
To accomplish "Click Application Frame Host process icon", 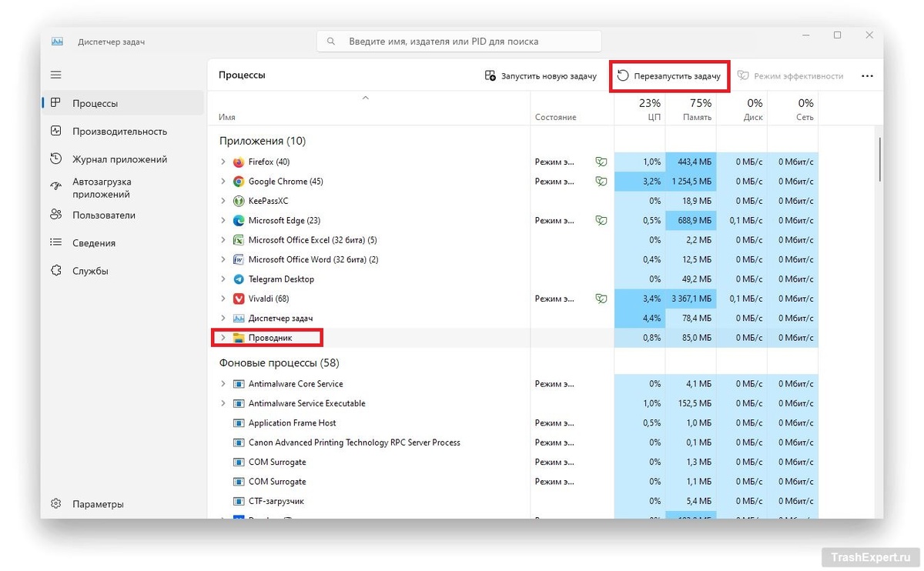I will (239, 423).
